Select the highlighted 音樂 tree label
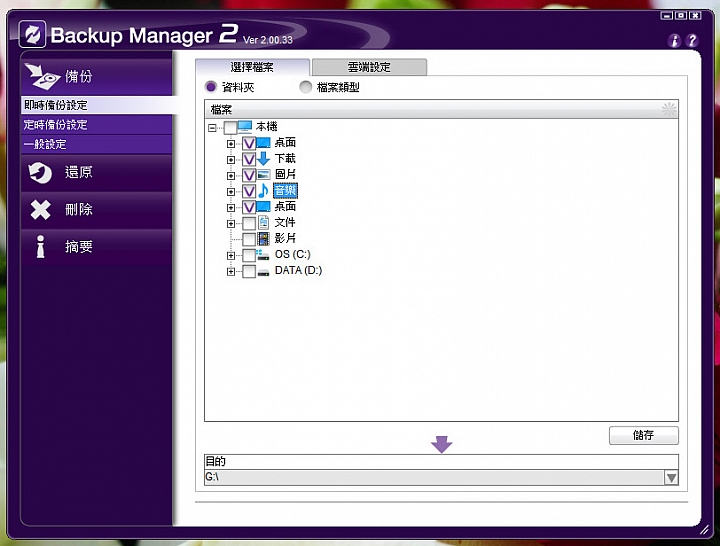 [285, 190]
